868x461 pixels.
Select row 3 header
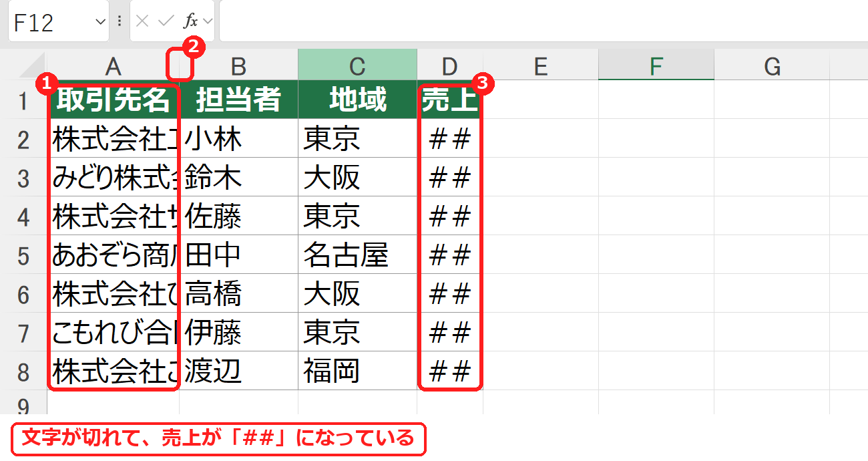(23, 177)
